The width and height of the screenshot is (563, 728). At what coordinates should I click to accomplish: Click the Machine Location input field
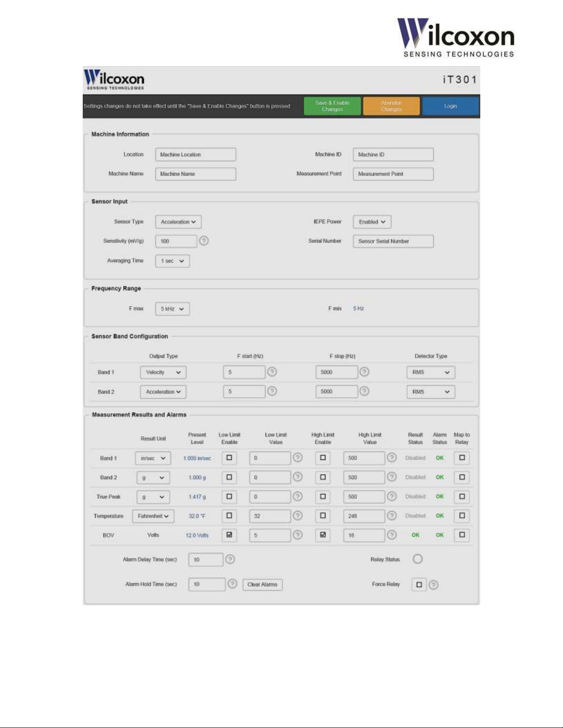[x=195, y=155]
